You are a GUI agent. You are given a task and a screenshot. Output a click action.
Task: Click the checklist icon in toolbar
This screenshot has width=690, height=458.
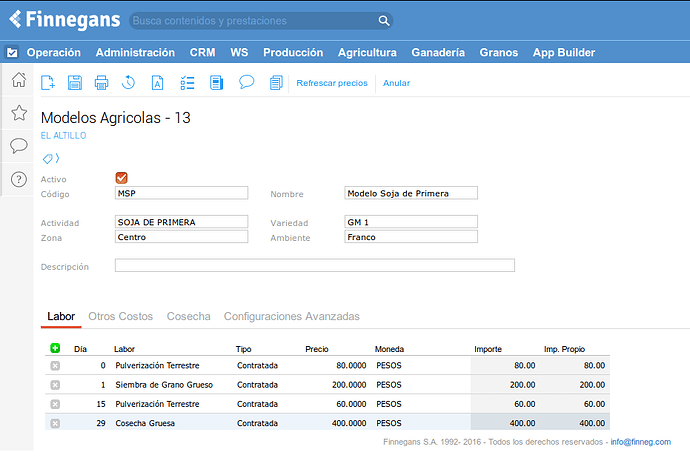[187, 83]
